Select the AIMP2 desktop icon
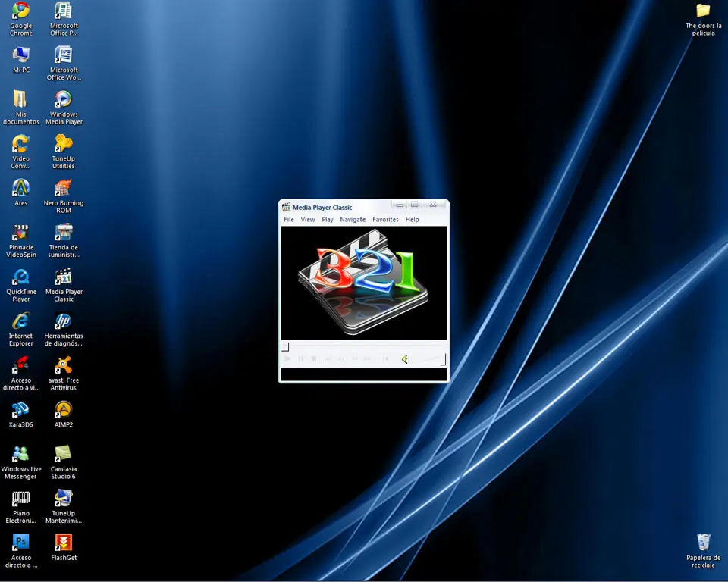The image size is (728, 582). click(x=64, y=415)
